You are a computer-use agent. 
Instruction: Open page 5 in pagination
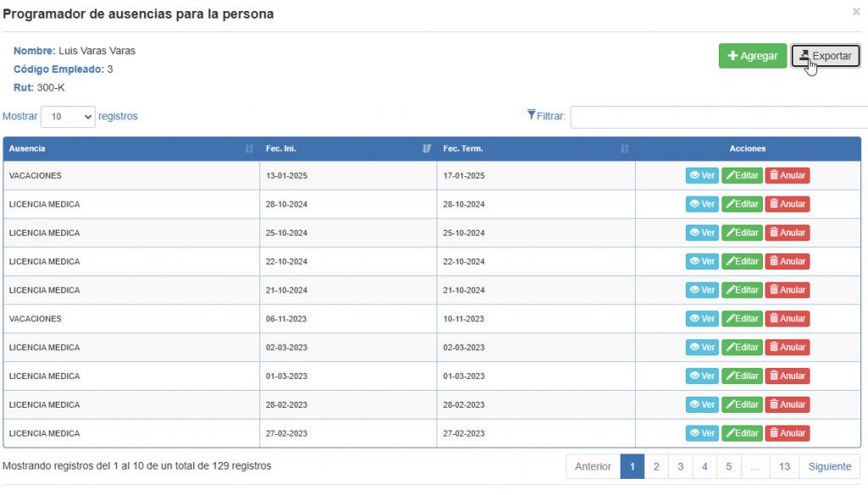pyautogui.click(x=728, y=466)
